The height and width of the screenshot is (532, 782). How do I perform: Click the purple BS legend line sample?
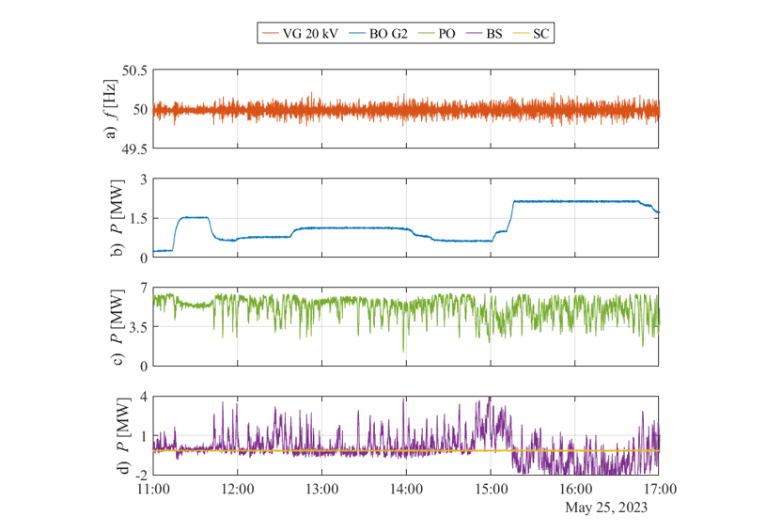[470, 34]
